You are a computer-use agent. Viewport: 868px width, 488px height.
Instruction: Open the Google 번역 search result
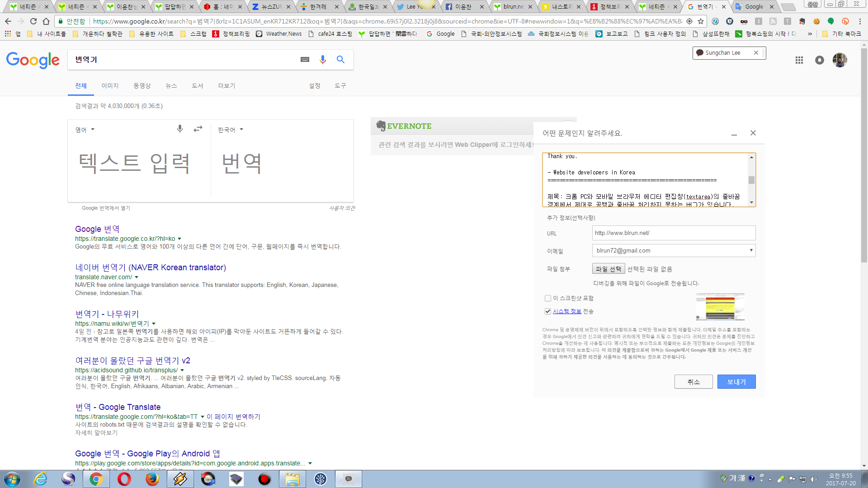tap(97, 229)
